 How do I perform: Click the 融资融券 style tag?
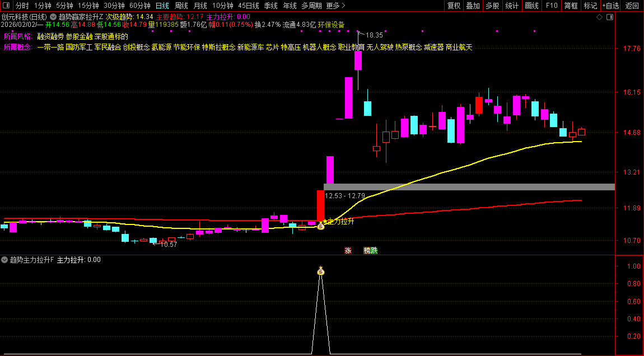[x=50, y=36]
